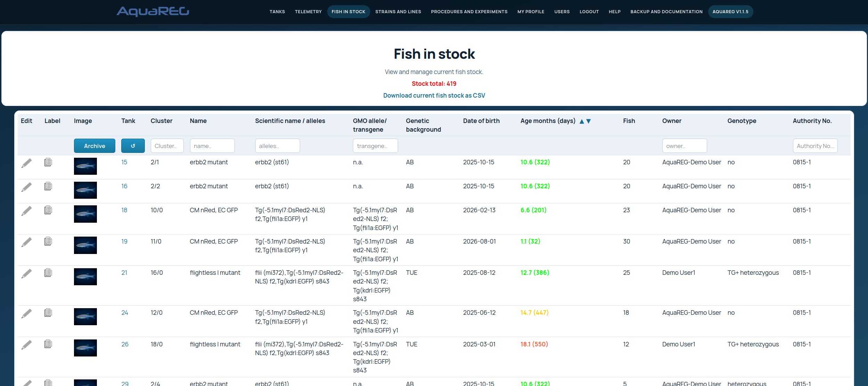Edit the tank 26 entry
868x386 pixels.
[x=26, y=345]
